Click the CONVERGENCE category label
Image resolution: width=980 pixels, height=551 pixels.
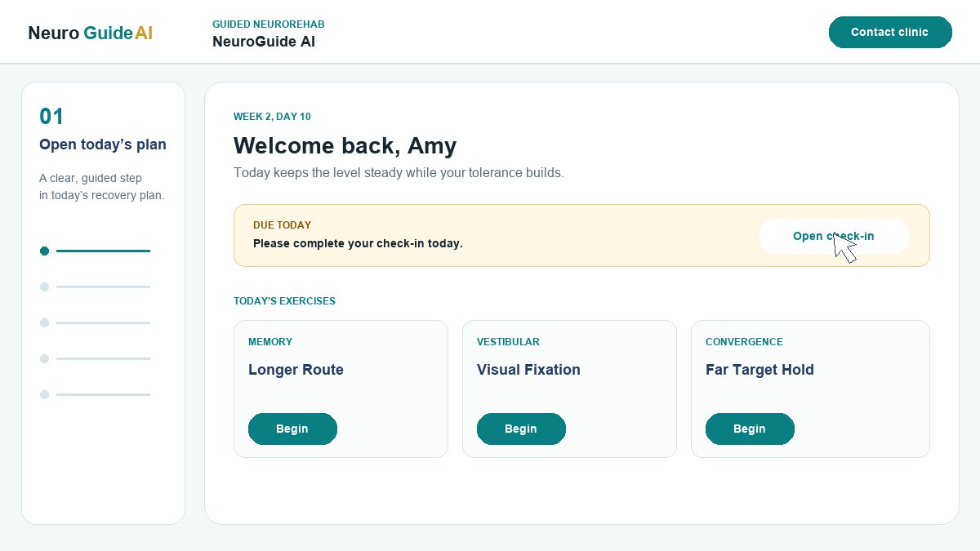point(744,342)
